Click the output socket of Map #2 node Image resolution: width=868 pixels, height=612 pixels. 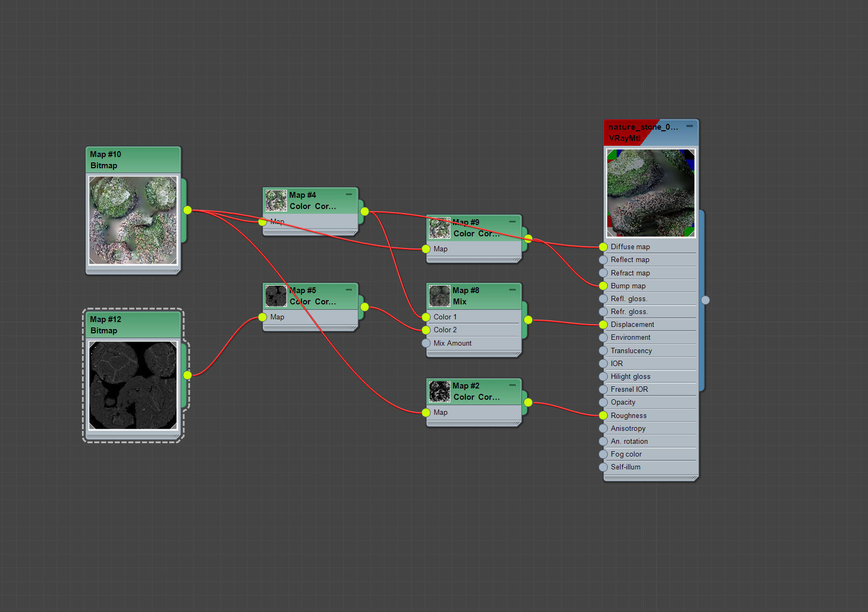pyautogui.click(x=528, y=402)
